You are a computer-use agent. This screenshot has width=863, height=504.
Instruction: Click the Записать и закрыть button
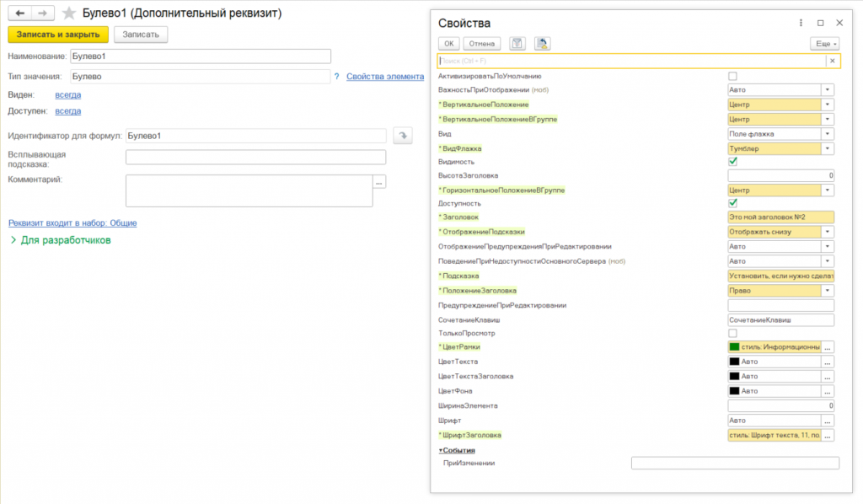click(58, 35)
